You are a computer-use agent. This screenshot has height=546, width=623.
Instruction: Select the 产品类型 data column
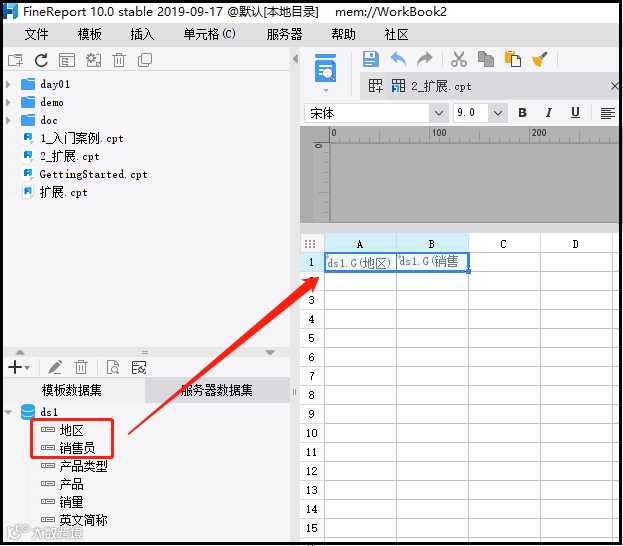pos(83,466)
